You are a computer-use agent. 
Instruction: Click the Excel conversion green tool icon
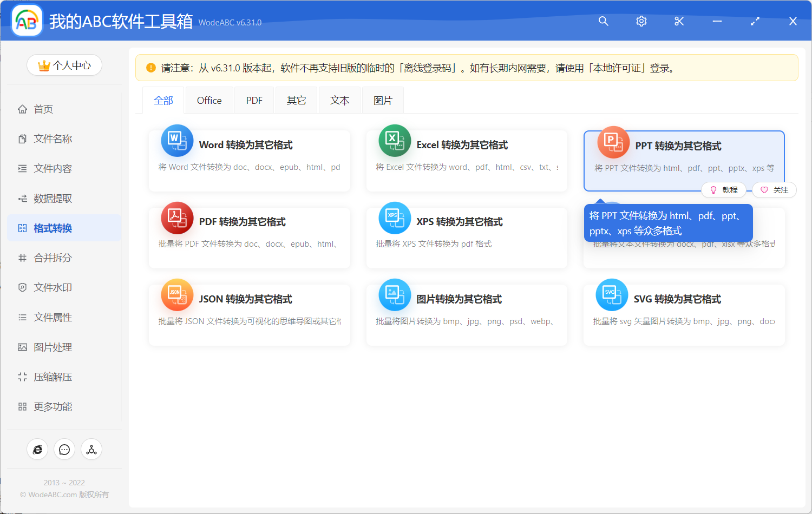click(x=395, y=140)
